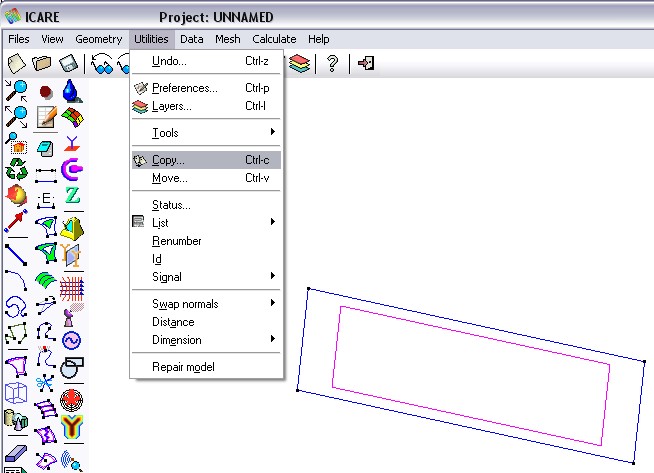Open Status... from the Utilities menu

coord(206,205)
